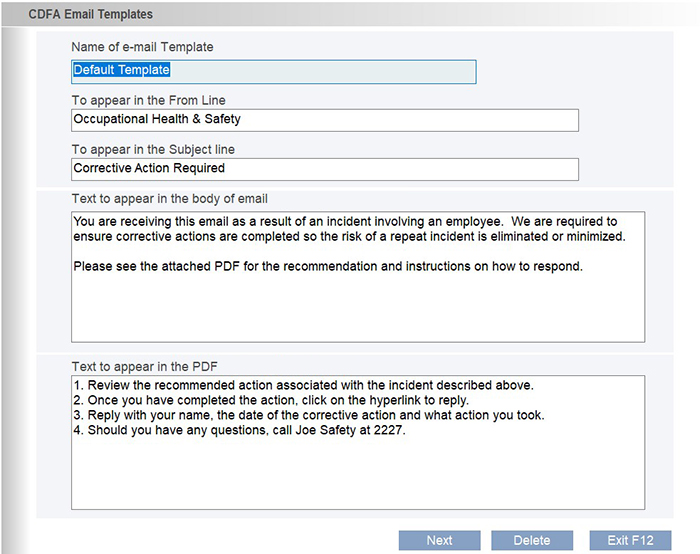Click the 'Please see the attached PDF' line
This screenshot has width=700, height=554.
[328, 267]
